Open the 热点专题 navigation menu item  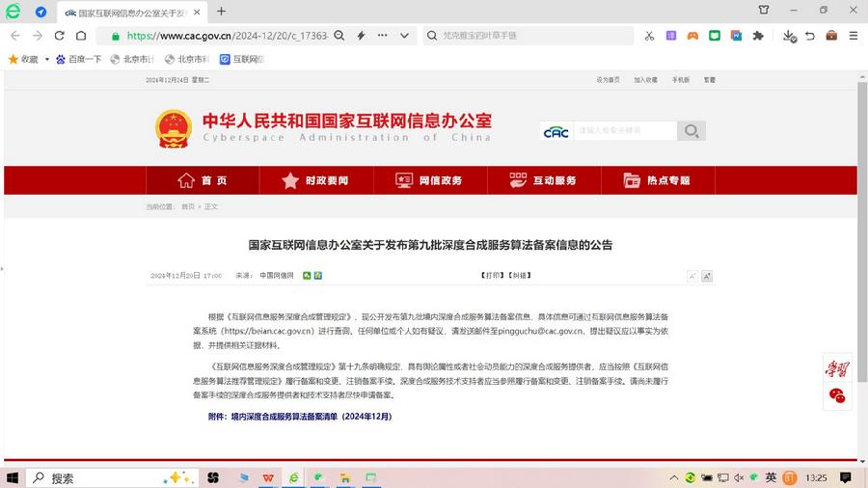(x=658, y=180)
